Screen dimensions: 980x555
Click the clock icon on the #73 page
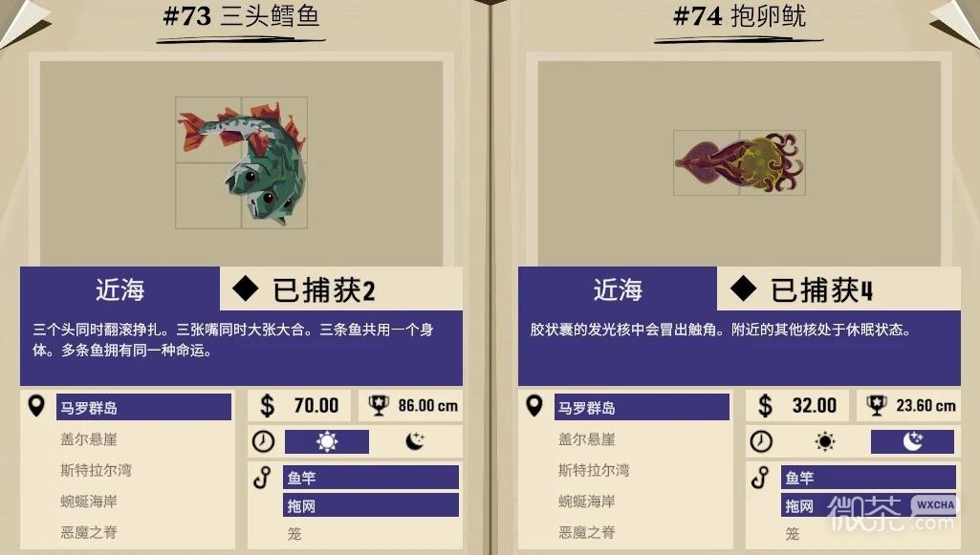point(263,442)
